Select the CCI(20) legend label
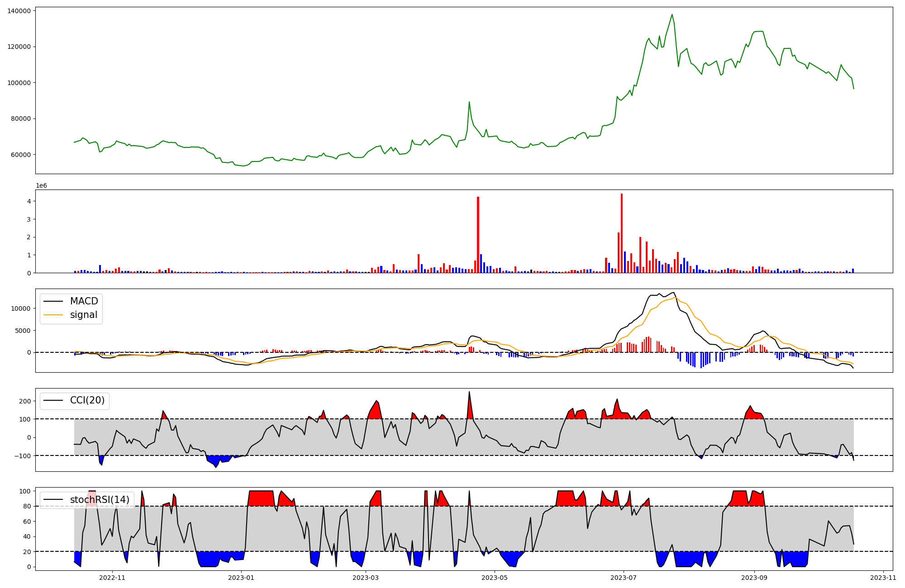This screenshot has width=905, height=588. (87, 400)
